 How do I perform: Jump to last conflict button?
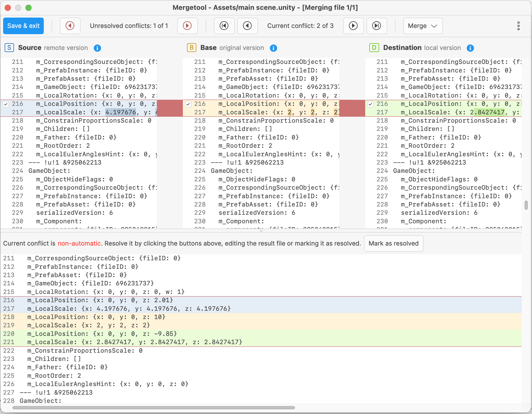click(377, 26)
